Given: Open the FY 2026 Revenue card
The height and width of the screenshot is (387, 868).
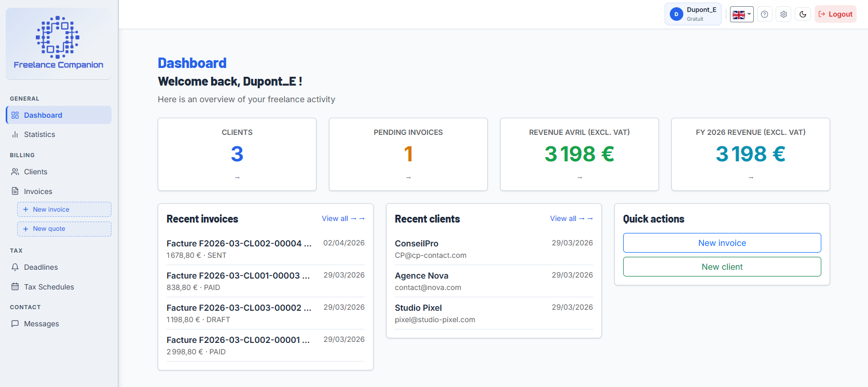Looking at the screenshot, I should click(x=751, y=154).
